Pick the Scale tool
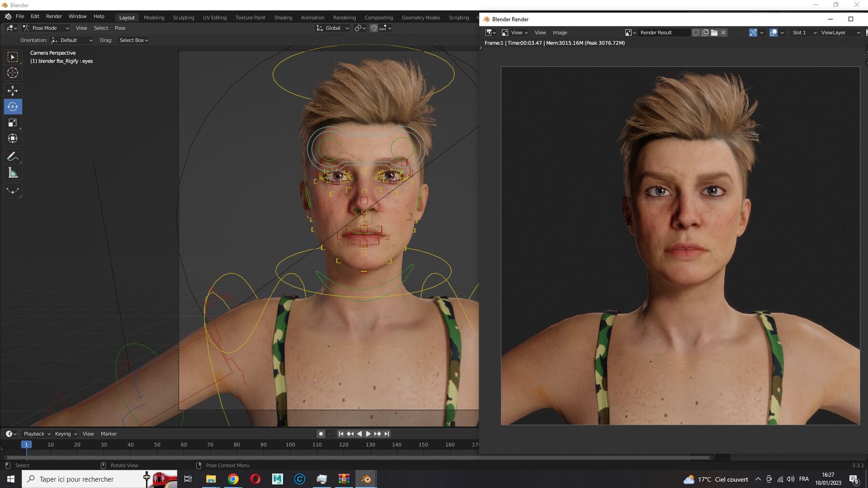The image size is (868, 488). point(13,122)
